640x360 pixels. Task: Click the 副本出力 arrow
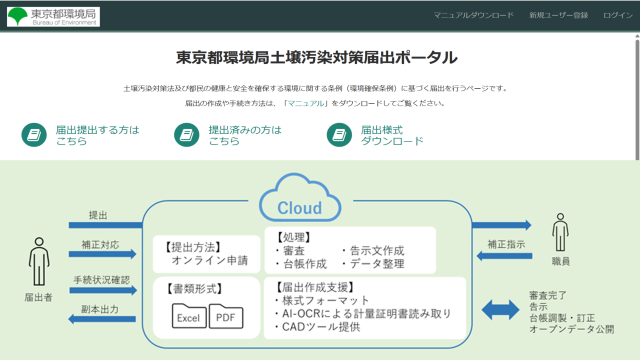coord(102,319)
